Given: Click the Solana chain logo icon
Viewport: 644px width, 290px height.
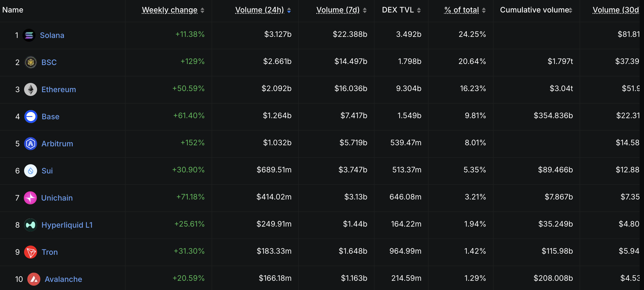Looking at the screenshot, I should [29, 35].
